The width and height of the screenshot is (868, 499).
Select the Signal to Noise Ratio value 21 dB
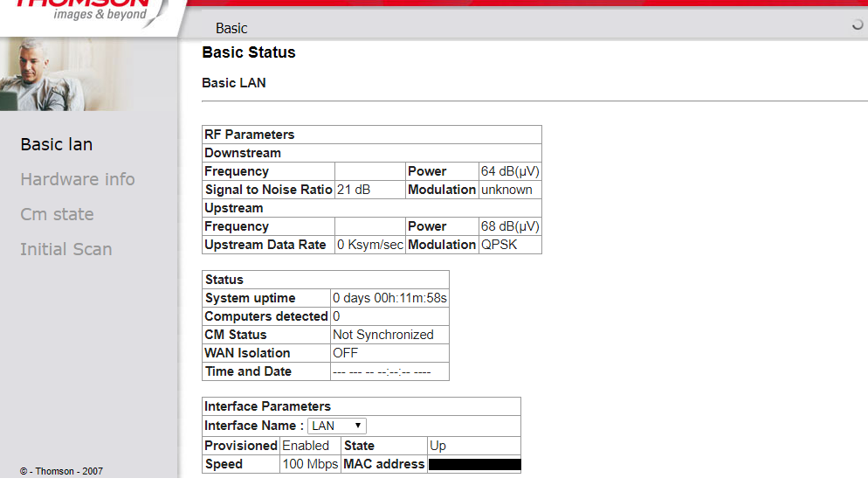click(354, 190)
